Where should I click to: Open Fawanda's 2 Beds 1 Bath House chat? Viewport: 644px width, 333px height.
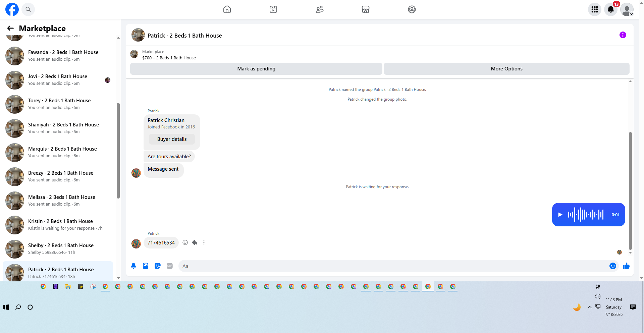(58, 56)
